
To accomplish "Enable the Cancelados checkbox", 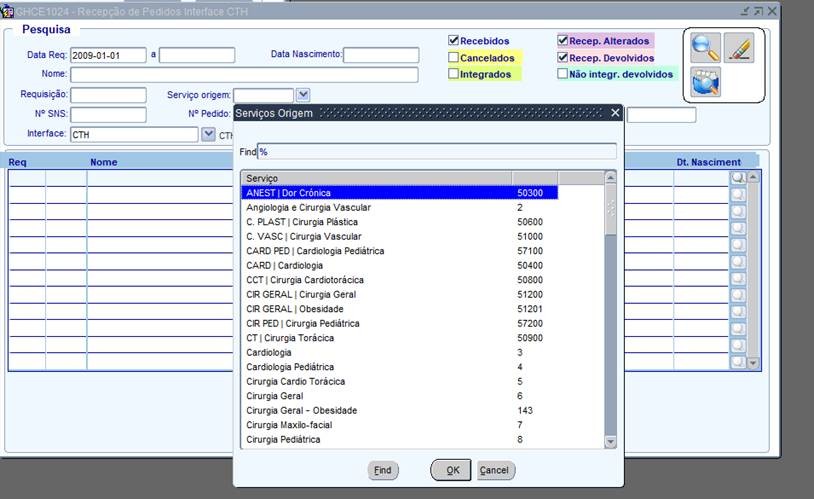I will click(x=454, y=58).
